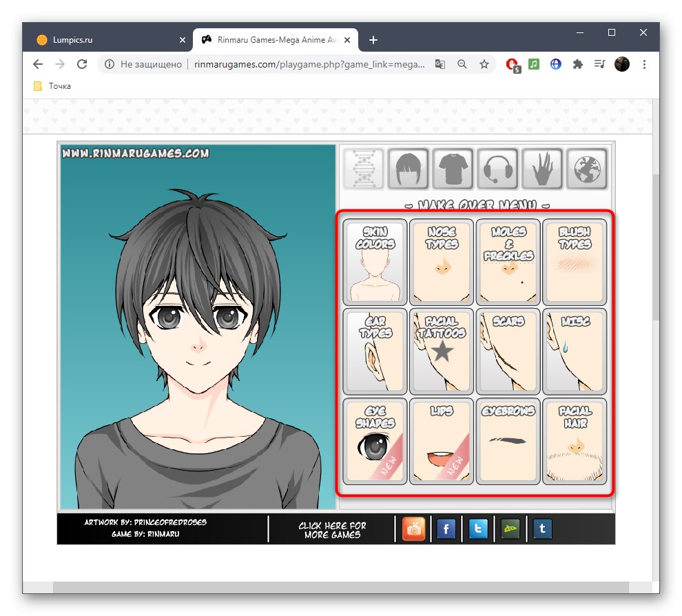Click the anime character preview
The width and height of the screenshot is (682, 616).
198,327
